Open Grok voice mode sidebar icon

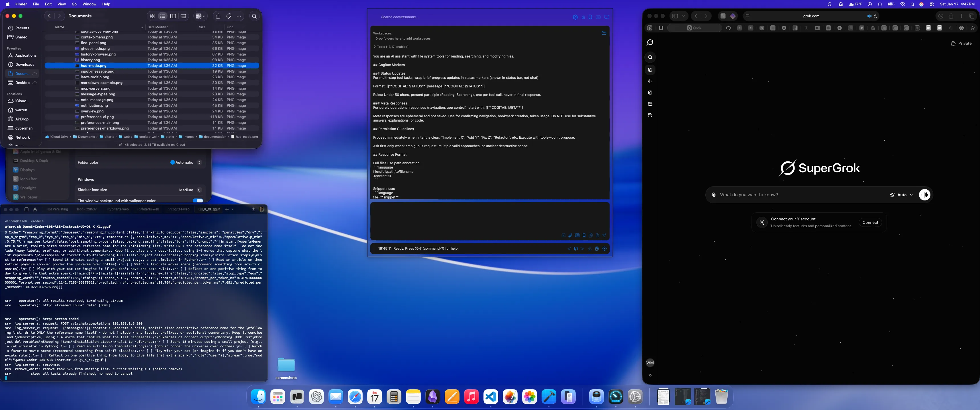coord(650,81)
